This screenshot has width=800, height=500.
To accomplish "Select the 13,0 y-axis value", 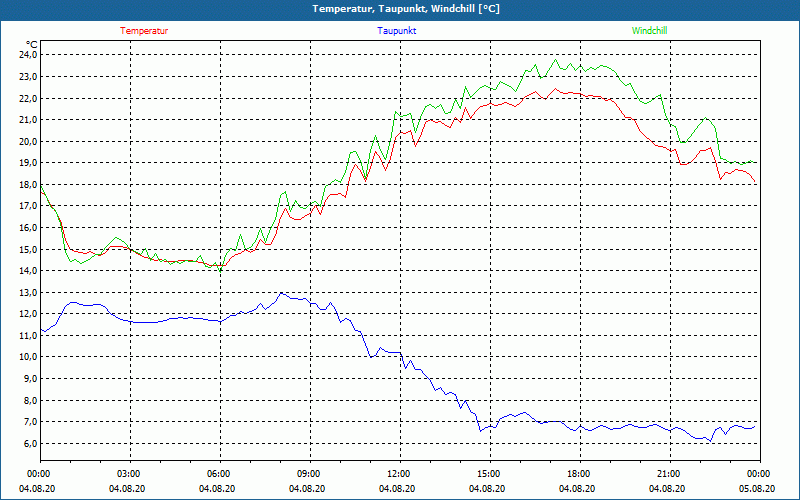I will tap(29, 292).
